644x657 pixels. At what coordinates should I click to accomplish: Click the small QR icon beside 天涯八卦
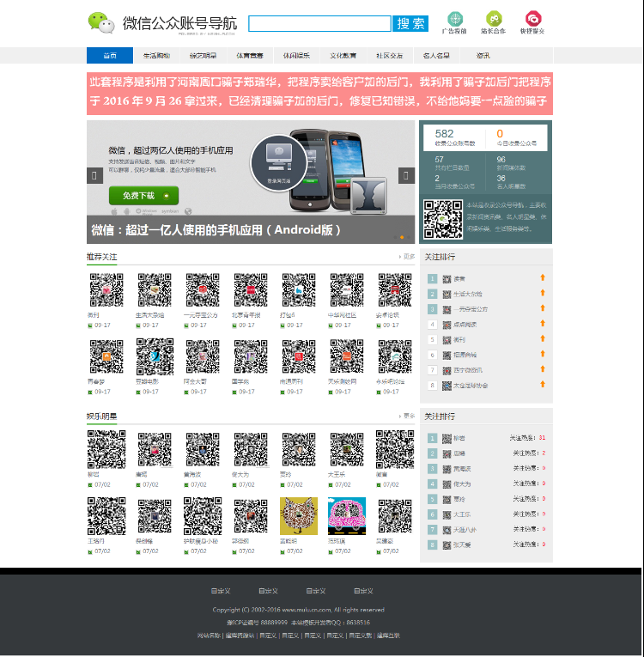pos(447,530)
